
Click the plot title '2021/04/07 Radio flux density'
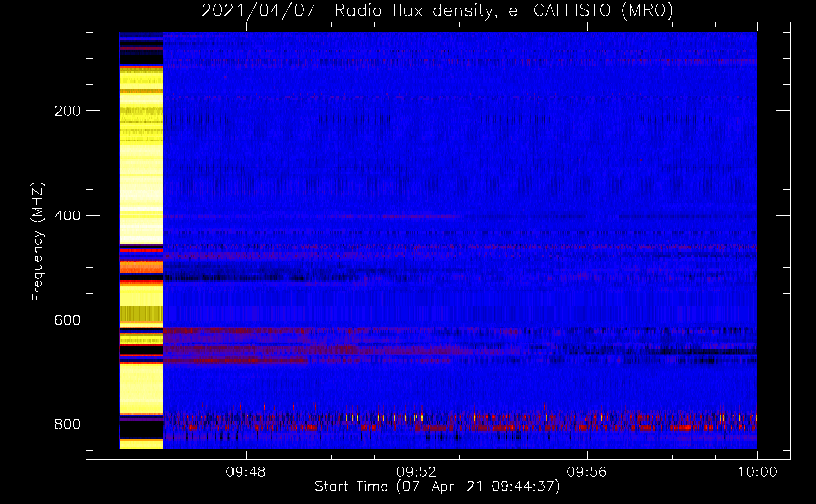tap(437, 10)
